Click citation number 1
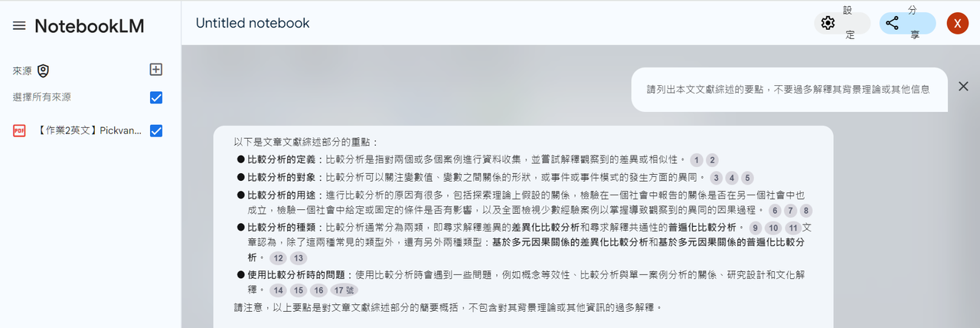980x328 pixels. [x=696, y=160]
